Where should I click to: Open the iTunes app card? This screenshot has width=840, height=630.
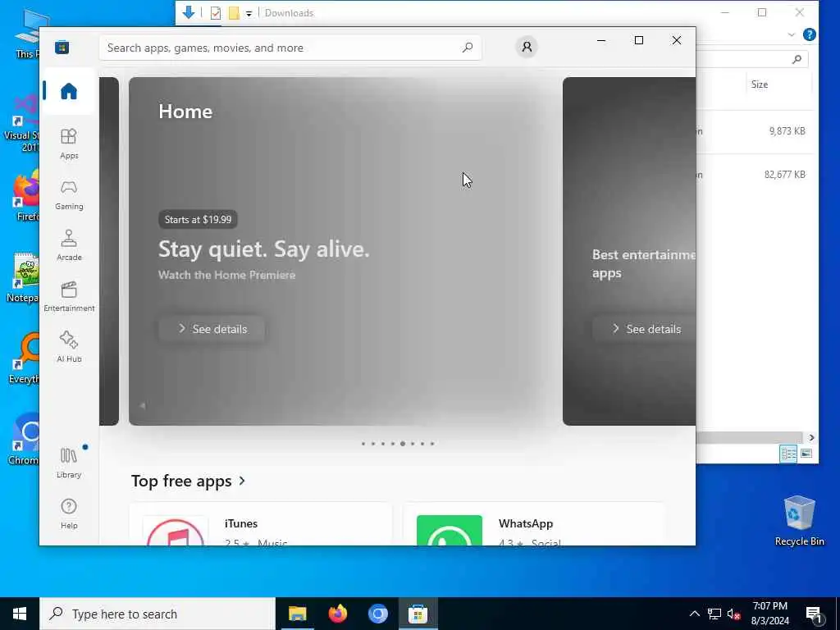point(261,524)
